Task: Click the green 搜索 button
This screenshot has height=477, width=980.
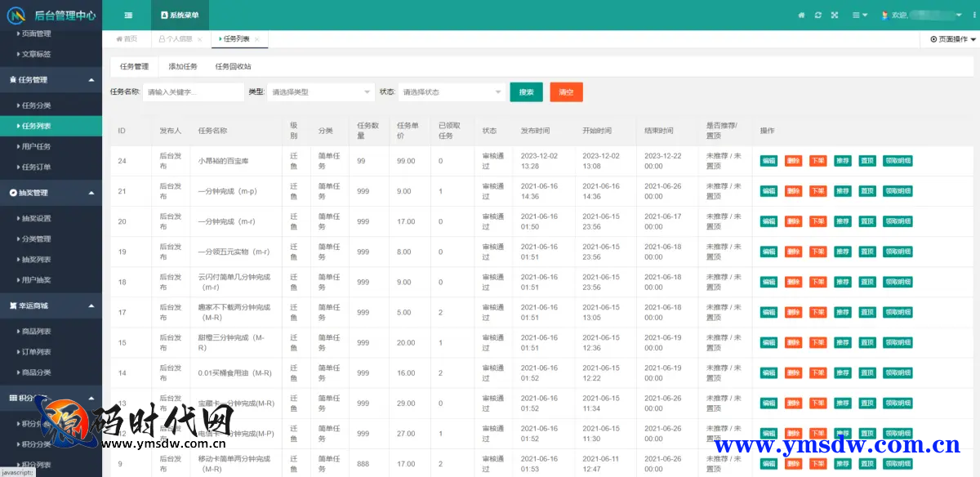Action: [526, 92]
